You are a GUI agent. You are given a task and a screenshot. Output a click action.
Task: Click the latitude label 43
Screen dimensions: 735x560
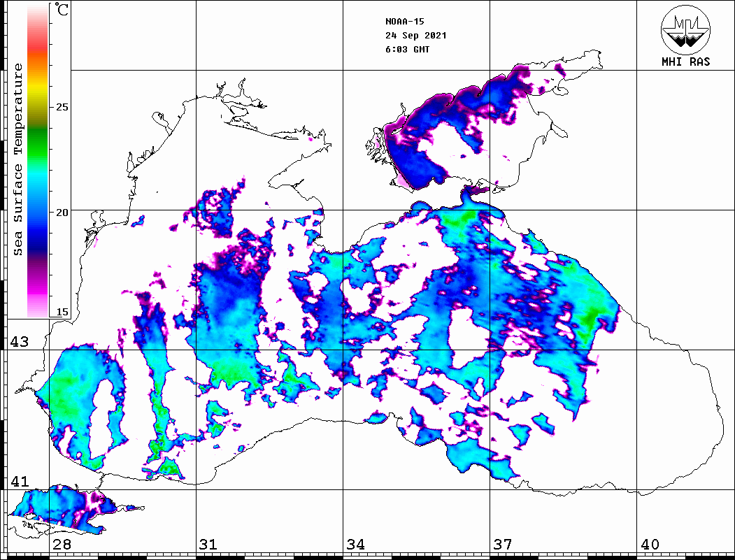tap(19, 342)
